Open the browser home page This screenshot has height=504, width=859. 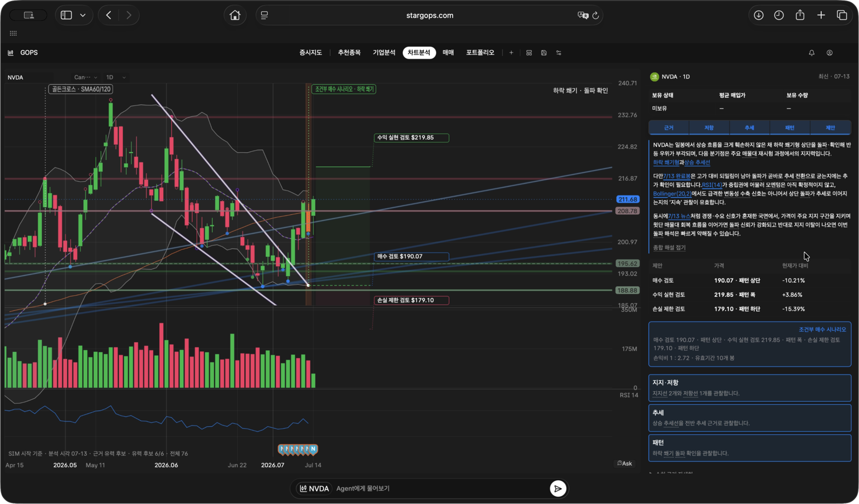(235, 15)
